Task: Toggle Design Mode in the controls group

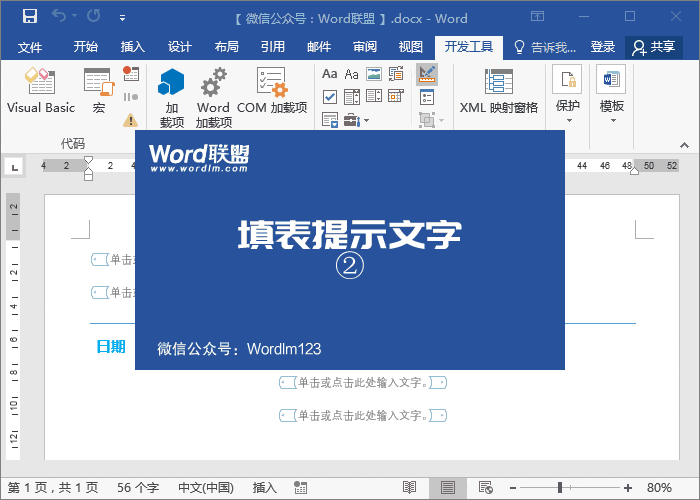Action: (x=427, y=74)
